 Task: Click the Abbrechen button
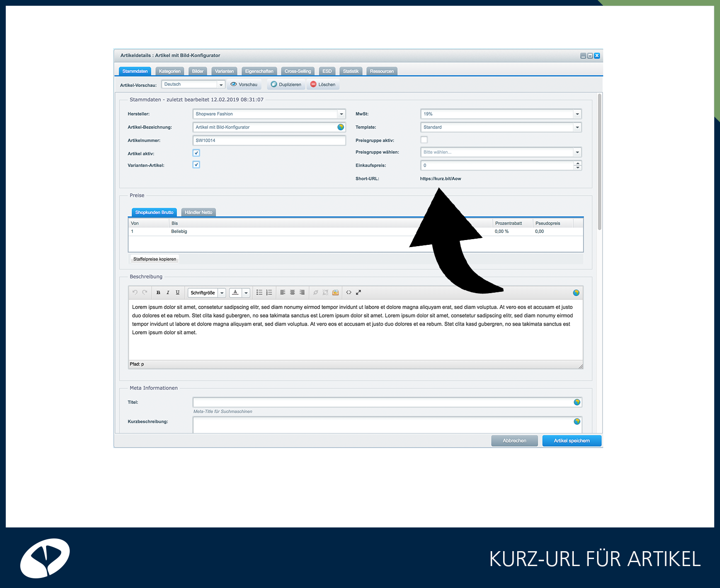pos(515,441)
